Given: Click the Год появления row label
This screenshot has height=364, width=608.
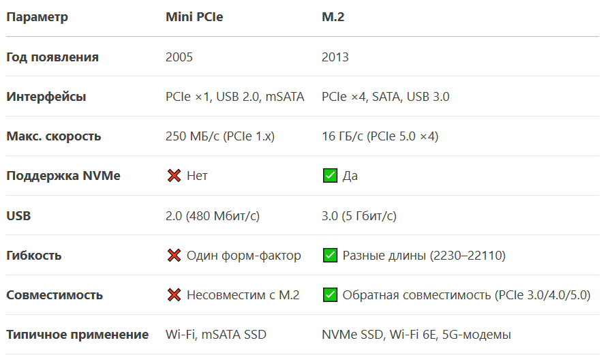Looking at the screenshot, I should 52,57.
